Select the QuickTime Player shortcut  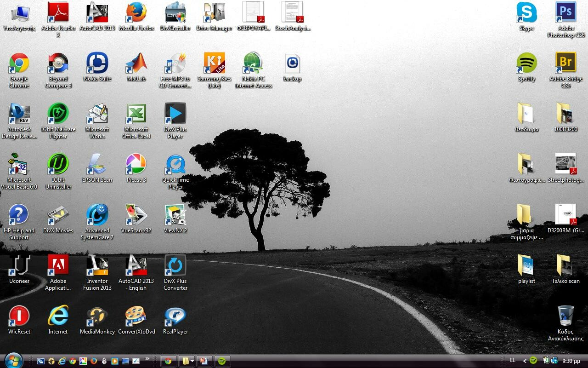(175, 165)
